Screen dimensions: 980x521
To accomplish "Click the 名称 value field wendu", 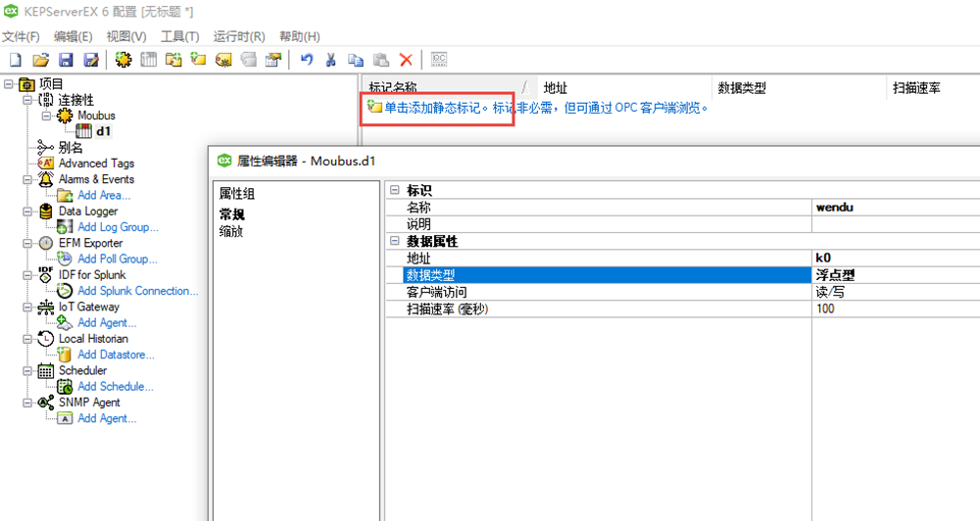I will (x=895, y=208).
